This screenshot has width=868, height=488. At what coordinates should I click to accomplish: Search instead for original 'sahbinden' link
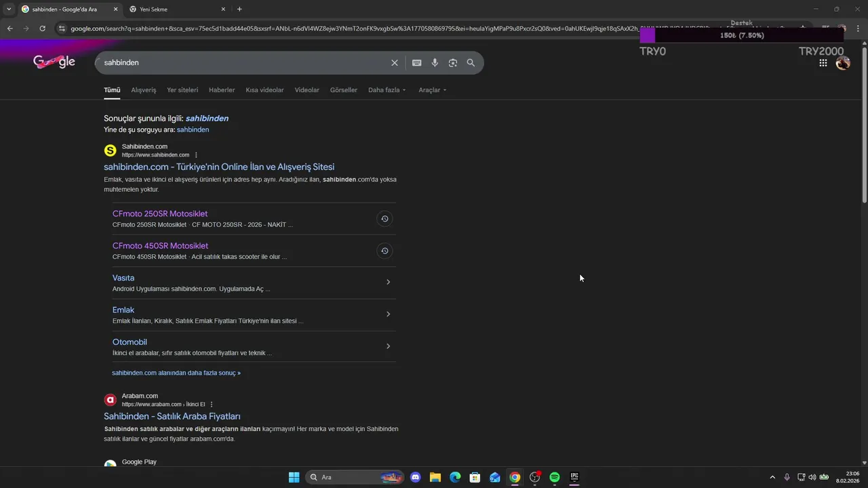tap(193, 129)
